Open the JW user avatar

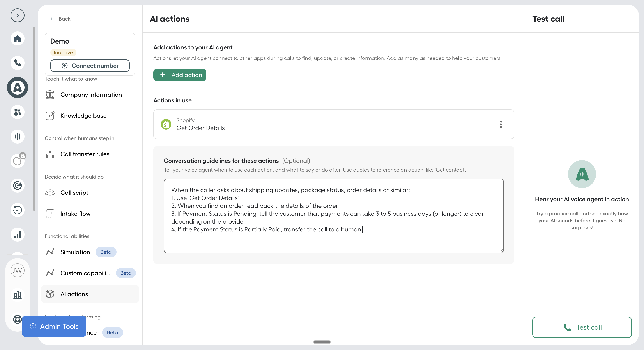coord(18,270)
